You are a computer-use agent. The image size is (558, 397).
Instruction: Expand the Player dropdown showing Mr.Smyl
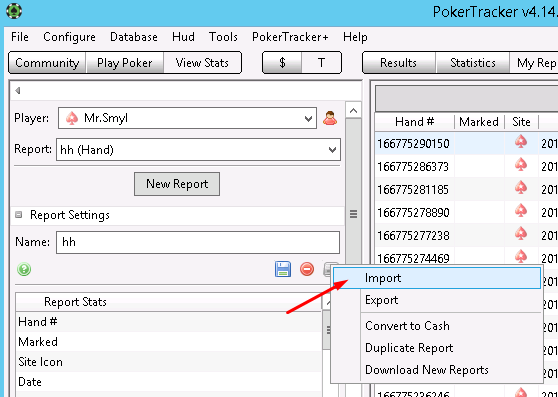tap(187, 118)
